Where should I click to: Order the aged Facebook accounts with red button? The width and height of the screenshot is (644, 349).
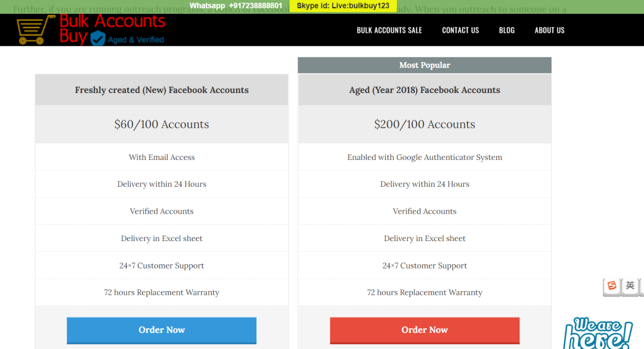click(x=425, y=330)
